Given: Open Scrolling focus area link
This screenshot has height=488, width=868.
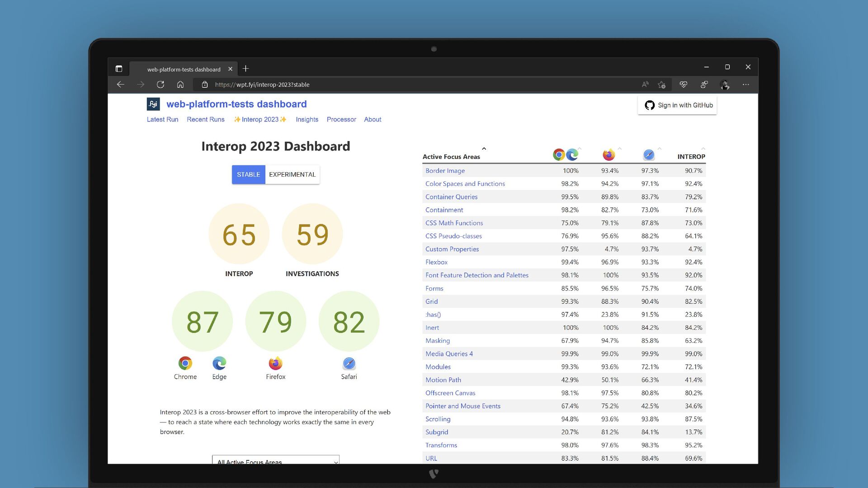Looking at the screenshot, I should coord(438,419).
